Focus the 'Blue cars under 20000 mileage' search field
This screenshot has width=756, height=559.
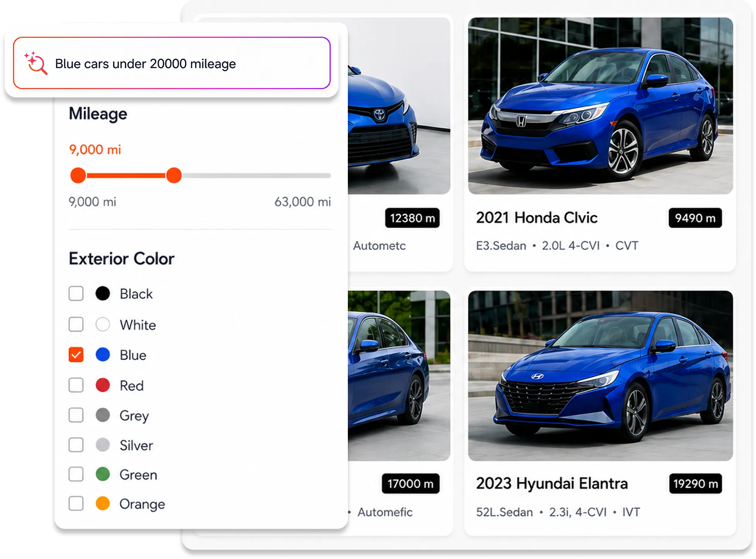[172, 63]
